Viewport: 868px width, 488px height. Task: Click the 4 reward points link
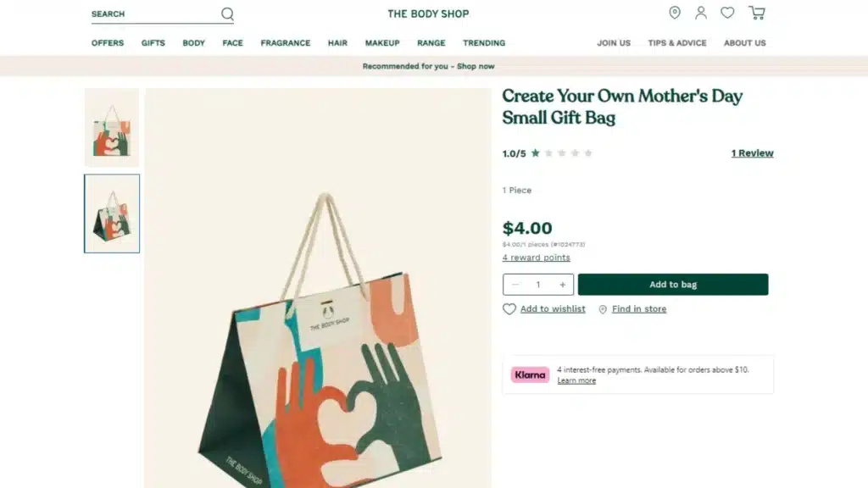(535, 258)
